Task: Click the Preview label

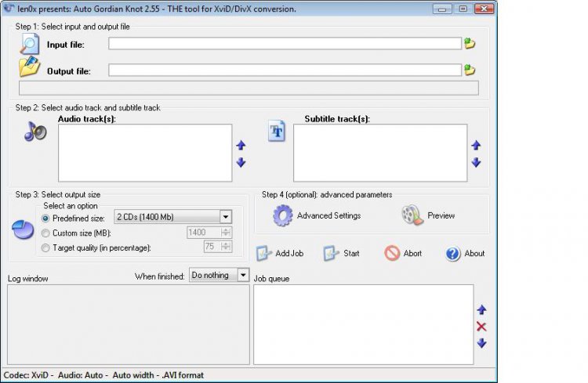Action: (441, 215)
